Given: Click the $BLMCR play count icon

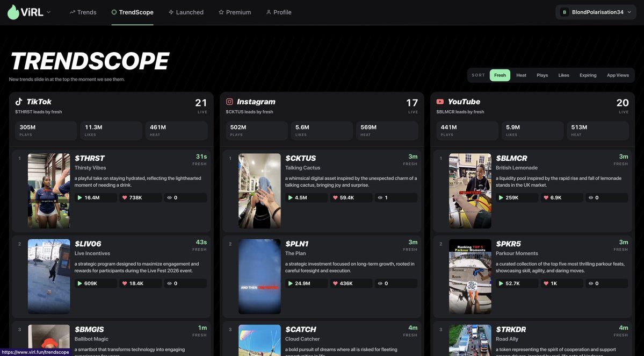Looking at the screenshot, I should coord(501,198).
